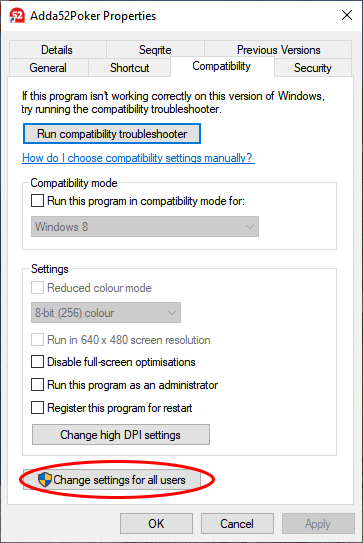Tick Disable full-screen optimisations checkbox
This screenshot has width=363, height=543.
37,362
